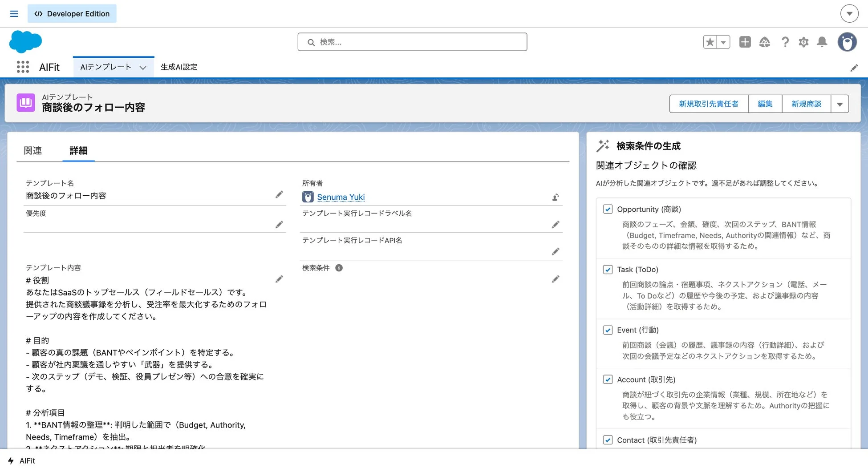Uncheck the Account (取引先) checkbox

(608, 379)
